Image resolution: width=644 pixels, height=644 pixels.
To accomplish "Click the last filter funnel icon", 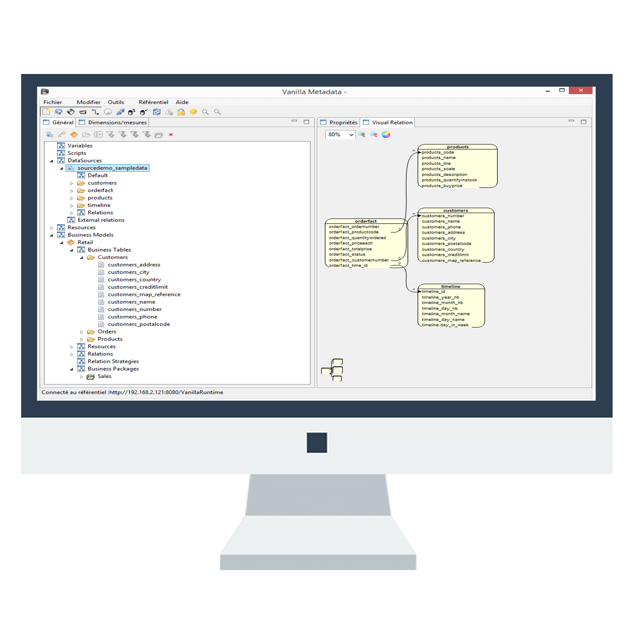I will [x=147, y=135].
